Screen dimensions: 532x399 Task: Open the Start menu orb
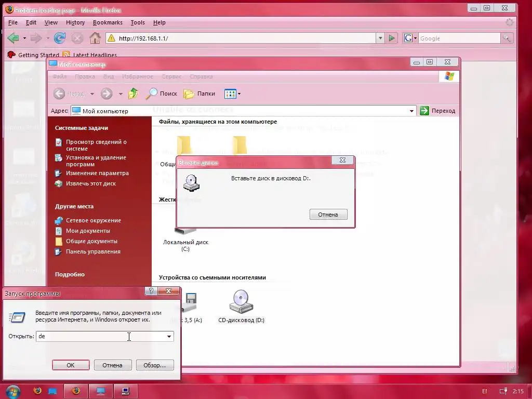point(12,392)
